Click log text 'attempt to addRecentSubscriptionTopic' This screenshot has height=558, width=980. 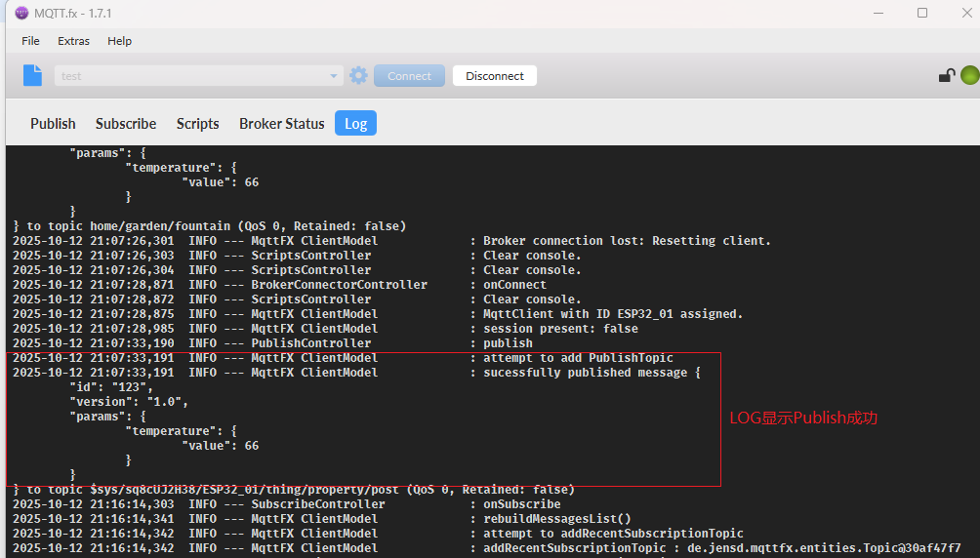(613, 533)
